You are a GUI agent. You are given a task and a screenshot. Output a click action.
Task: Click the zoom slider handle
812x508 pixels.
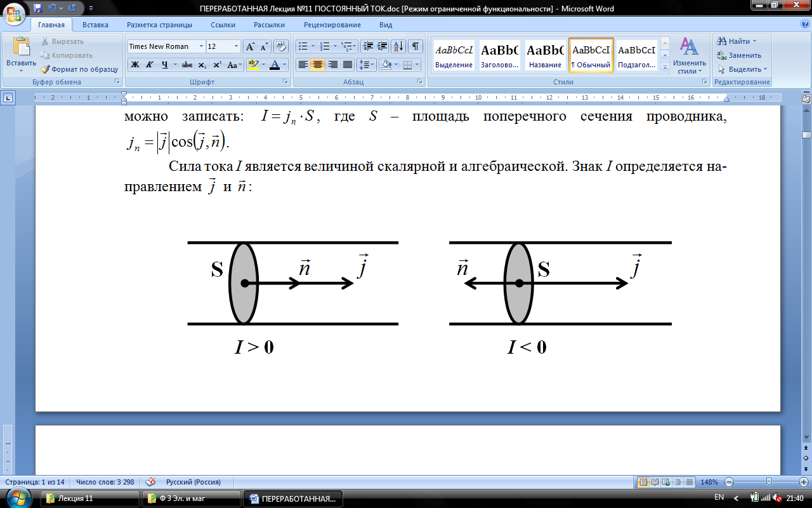(769, 482)
